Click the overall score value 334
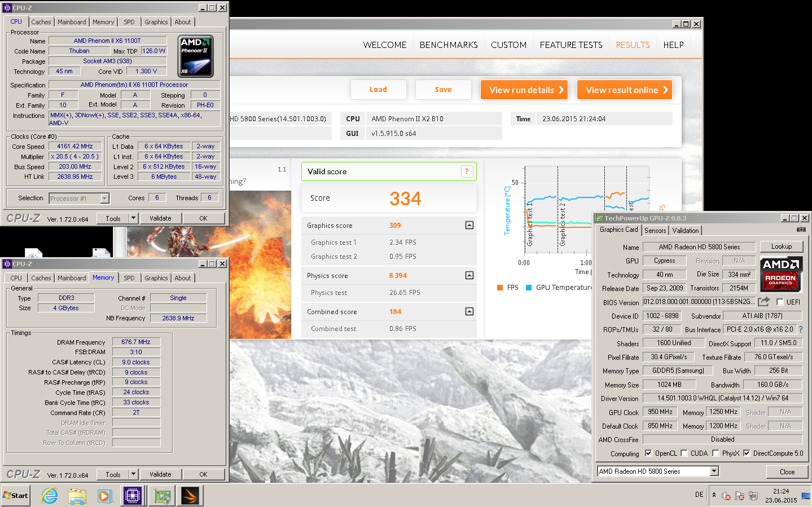 (x=405, y=199)
